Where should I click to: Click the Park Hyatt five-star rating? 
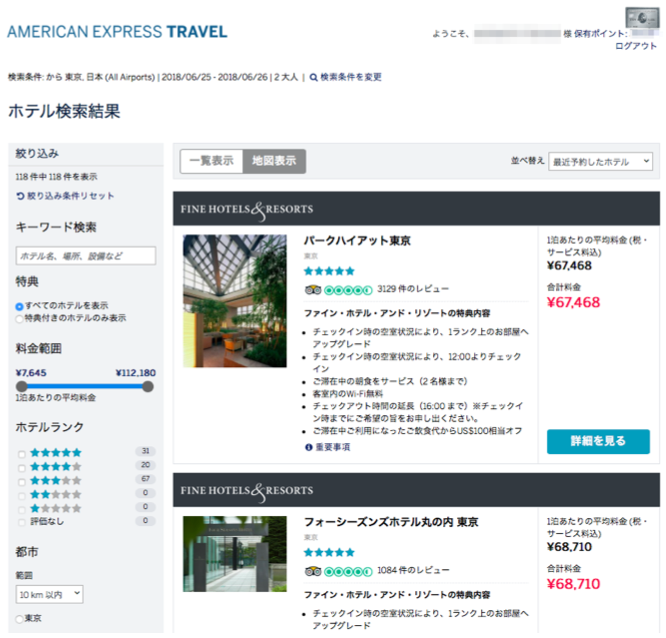[x=329, y=271]
